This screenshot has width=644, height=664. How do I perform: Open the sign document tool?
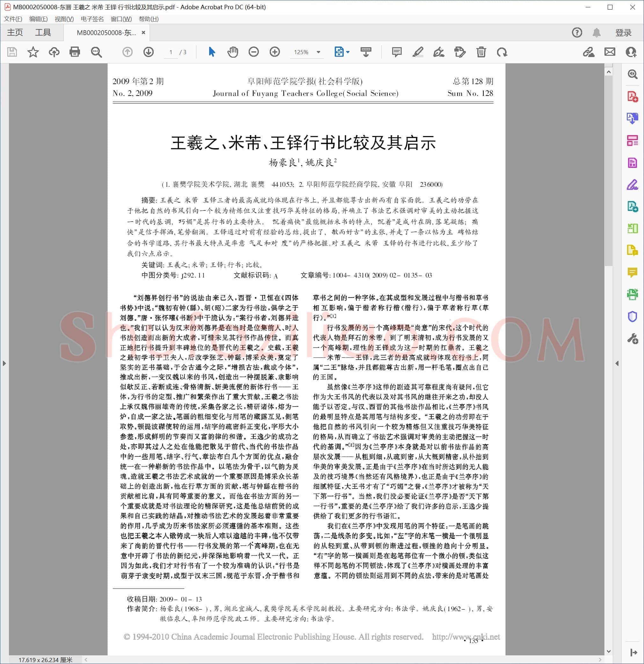point(439,52)
